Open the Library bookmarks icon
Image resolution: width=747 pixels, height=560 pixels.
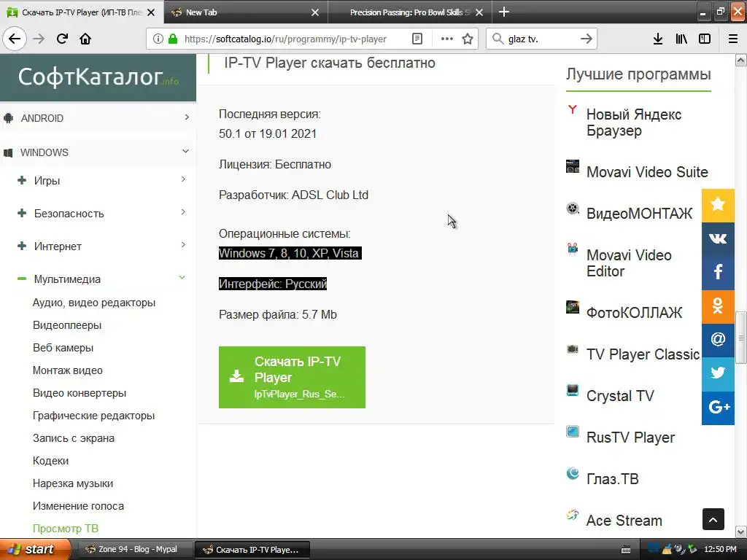point(681,39)
